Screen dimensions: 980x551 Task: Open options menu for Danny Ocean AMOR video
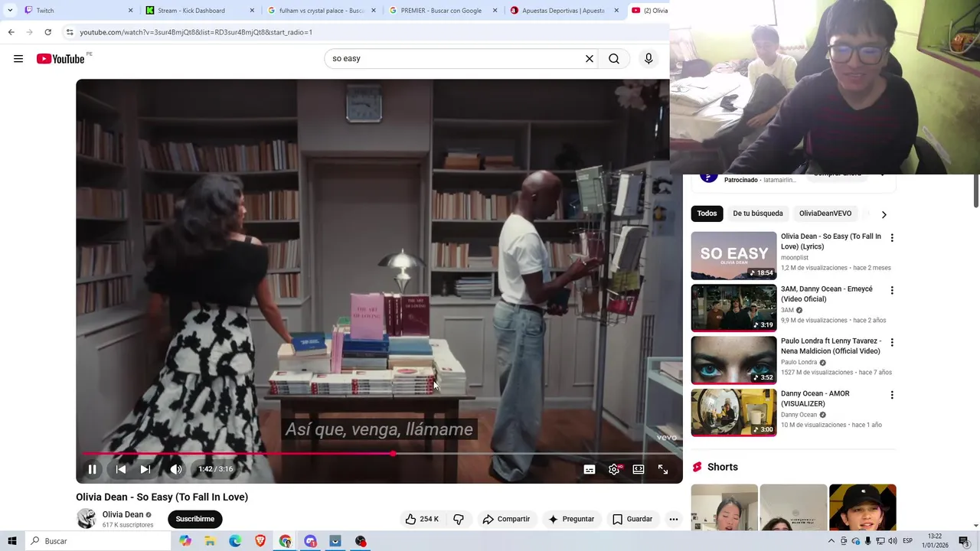point(892,396)
